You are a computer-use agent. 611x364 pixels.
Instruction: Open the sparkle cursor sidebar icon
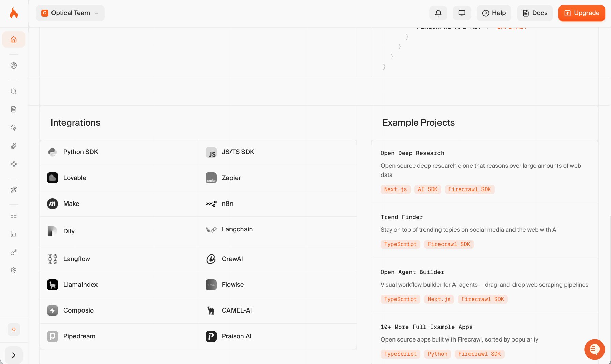click(14, 127)
